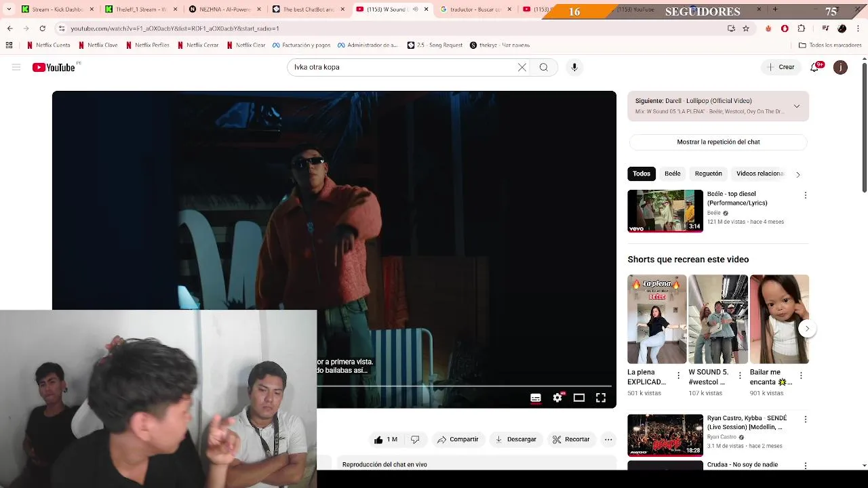Show more filter chips with the arrow
This screenshot has height=488, width=868.
click(798, 174)
